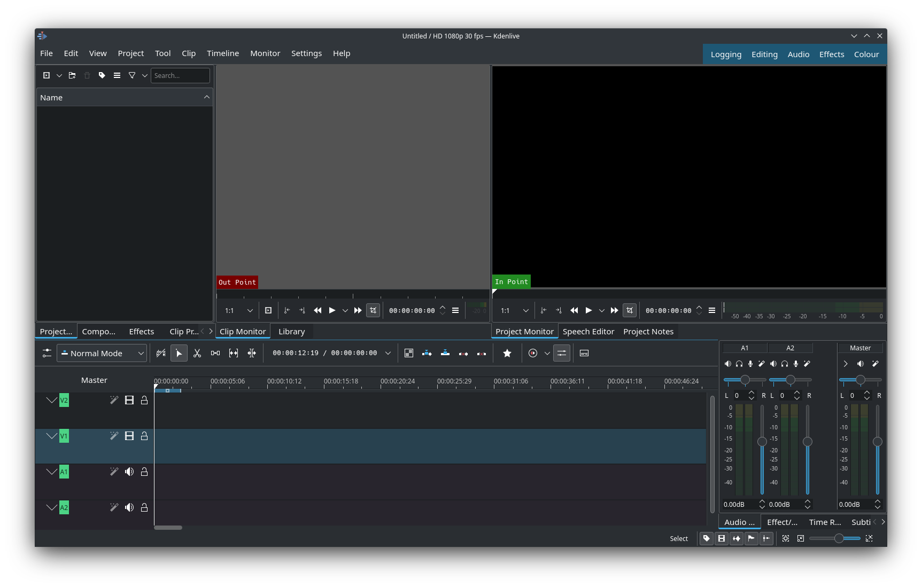Mute audio track A1 in timeline

click(x=129, y=472)
